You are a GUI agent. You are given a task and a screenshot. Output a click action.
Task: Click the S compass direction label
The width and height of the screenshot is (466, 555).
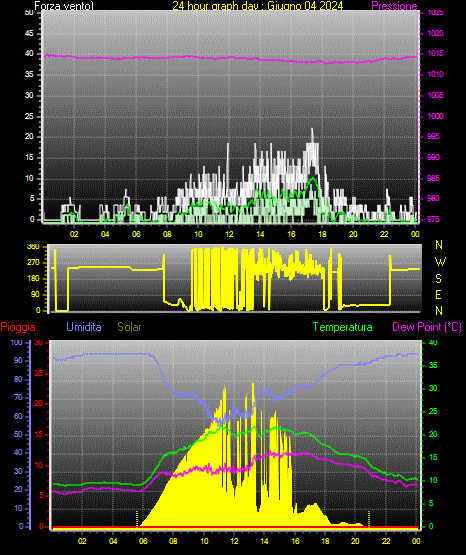coord(438,279)
